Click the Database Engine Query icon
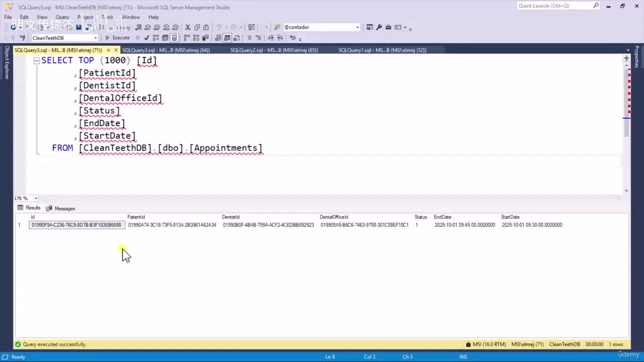Screen dimensions: 644x362 (x=138, y=27)
